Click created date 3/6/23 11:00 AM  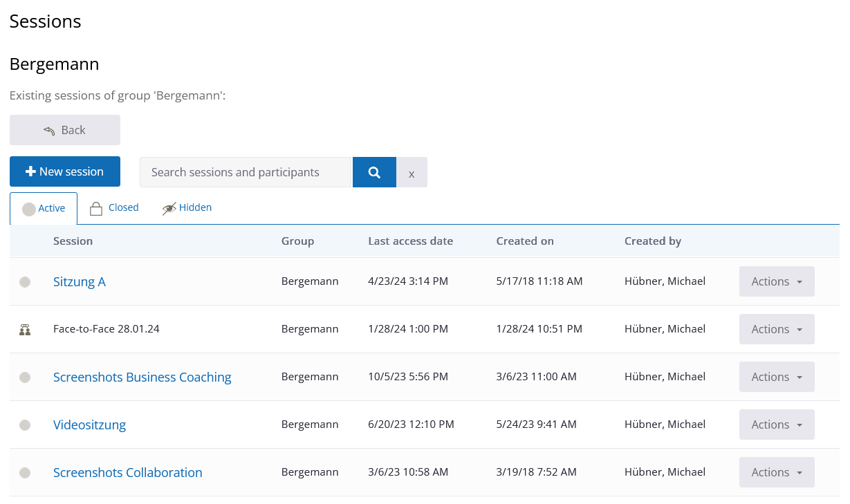coord(537,377)
